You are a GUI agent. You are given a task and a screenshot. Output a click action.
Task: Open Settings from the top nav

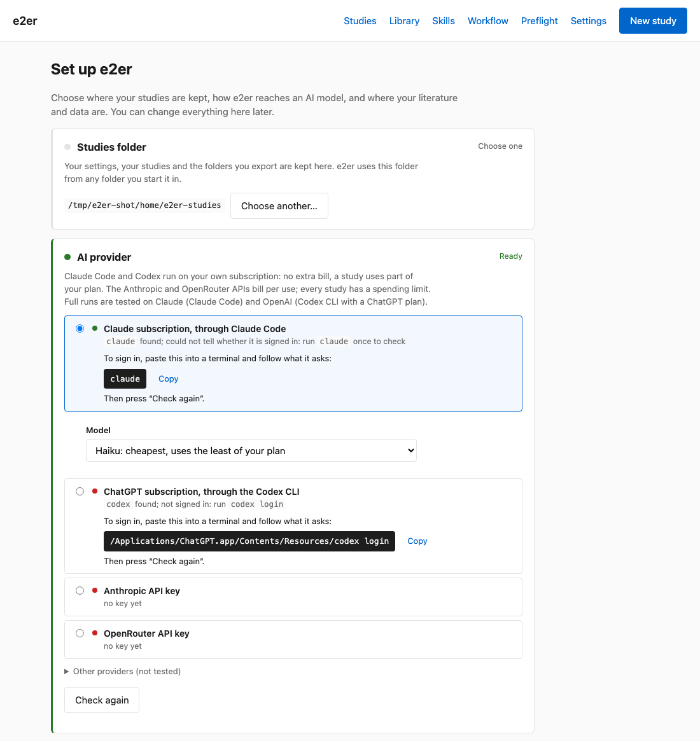(588, 21)
